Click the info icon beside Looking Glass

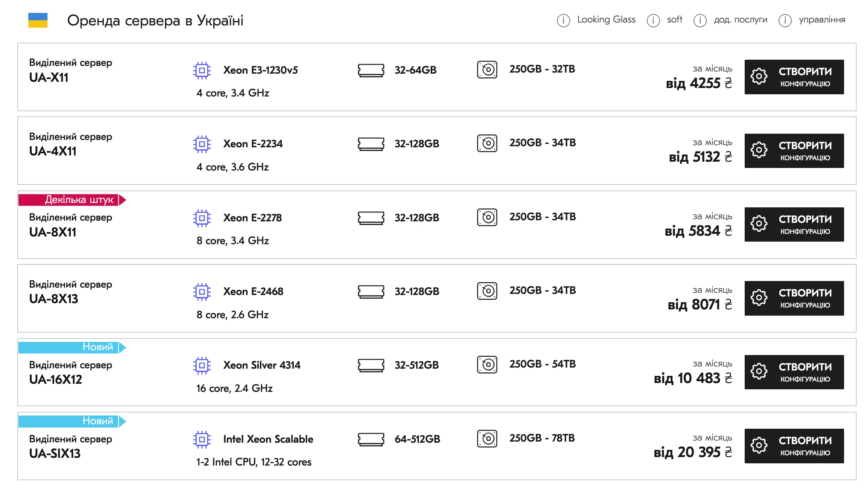click(563, 20)
